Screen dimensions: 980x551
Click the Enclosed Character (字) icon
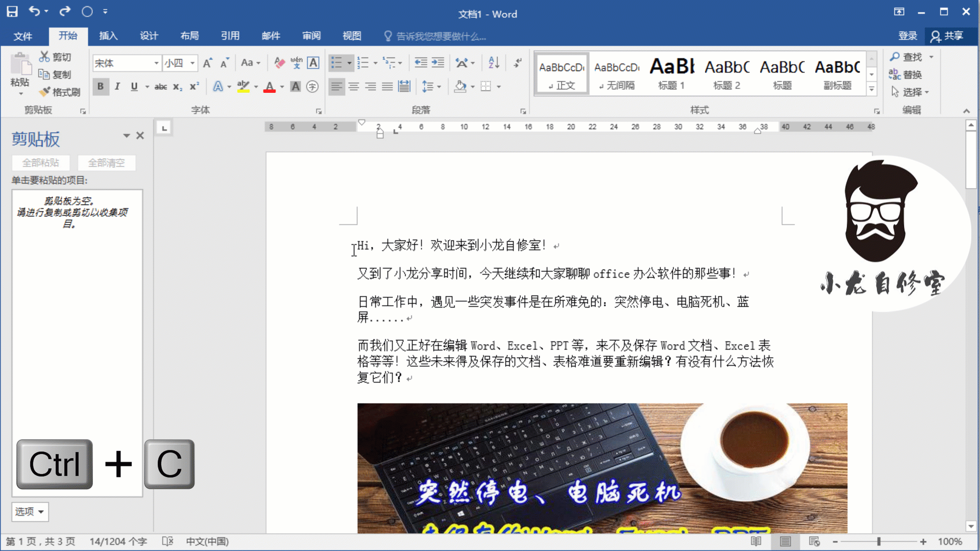click(x=312, y=87)
